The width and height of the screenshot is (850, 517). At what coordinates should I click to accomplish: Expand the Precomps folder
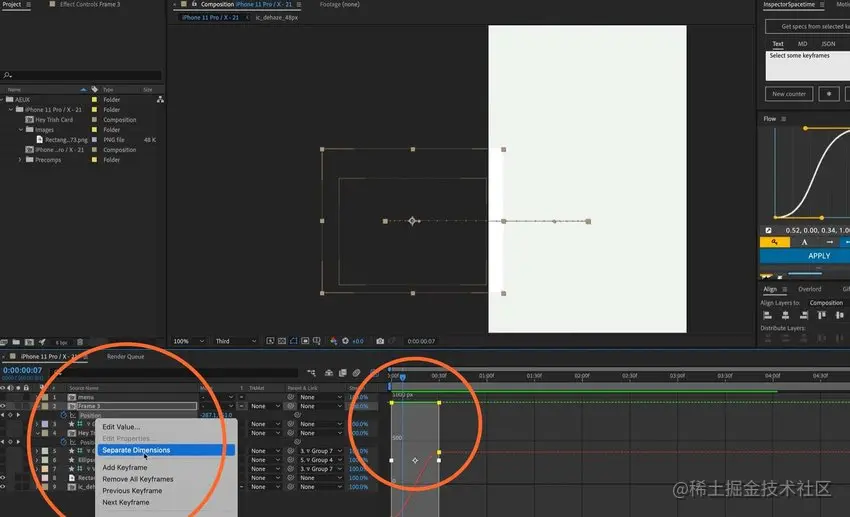tap(20, 160)
